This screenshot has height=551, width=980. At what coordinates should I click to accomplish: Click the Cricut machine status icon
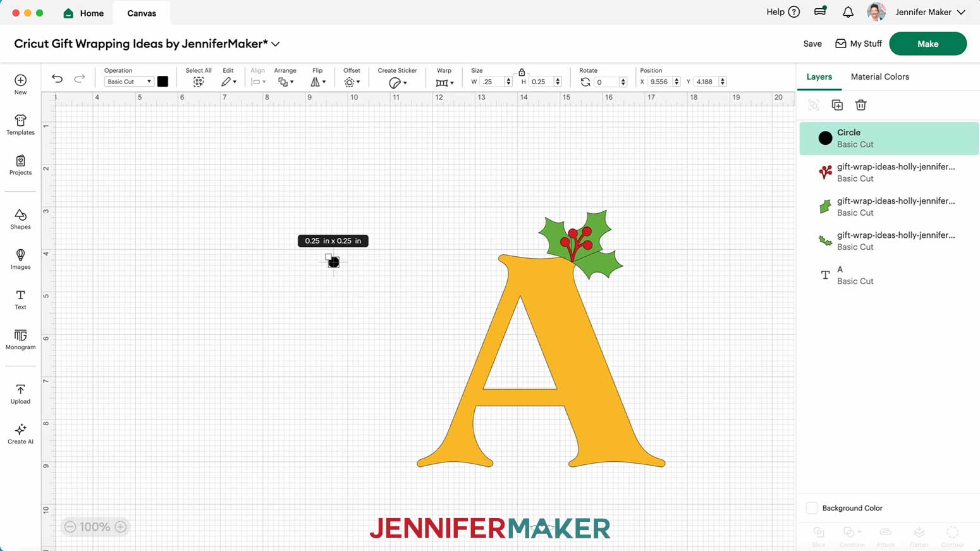point(820,11)
